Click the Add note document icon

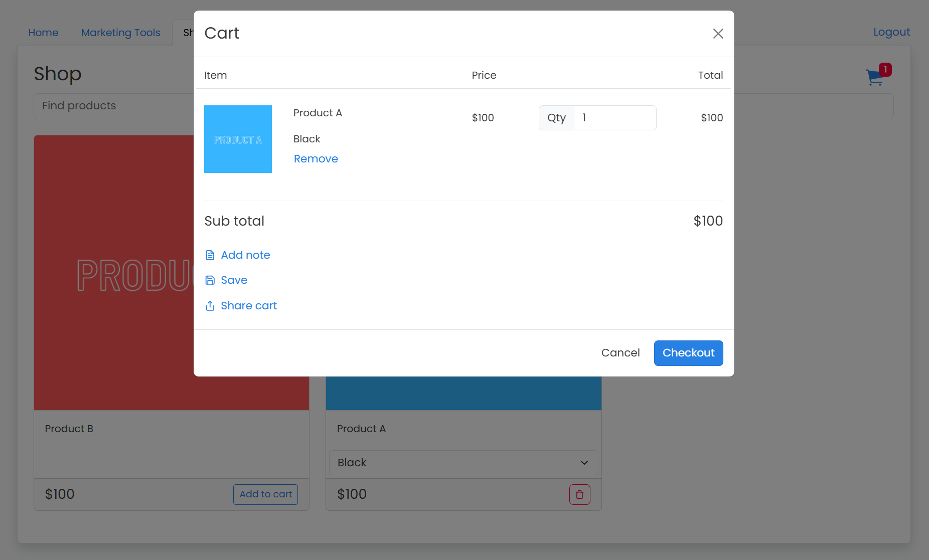210,255
